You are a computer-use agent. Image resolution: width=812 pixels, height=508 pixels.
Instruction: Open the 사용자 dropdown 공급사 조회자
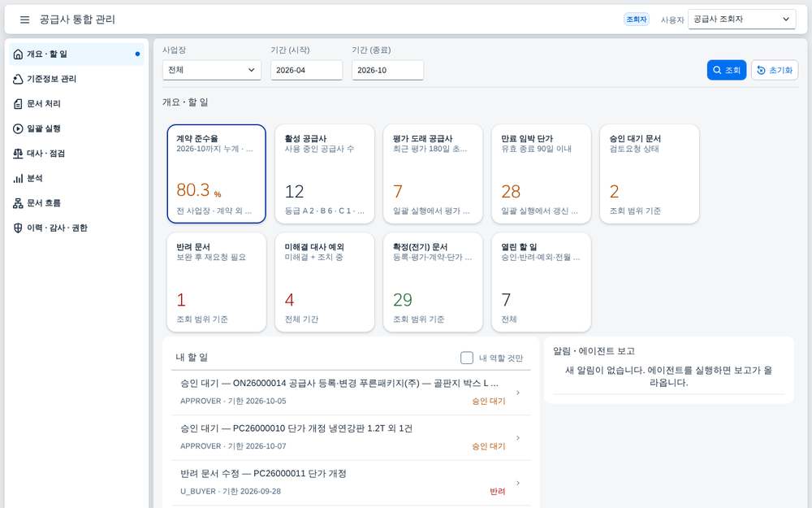(741, 20)
